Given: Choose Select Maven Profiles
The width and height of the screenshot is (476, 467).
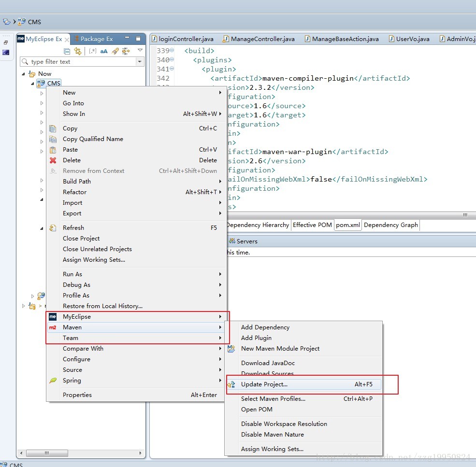Looking at the screenshot, I should 303,399.
